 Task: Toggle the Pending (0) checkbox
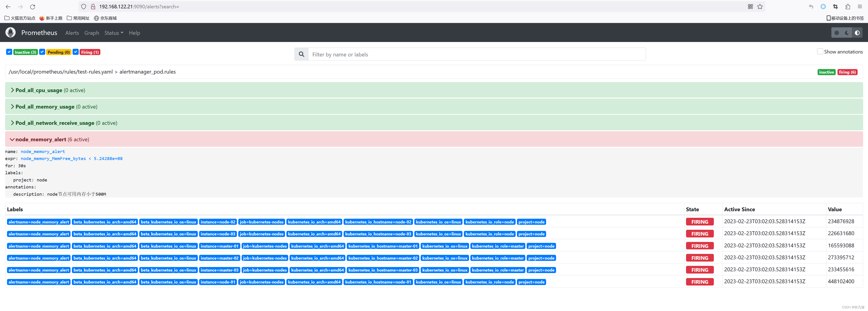point(42,52)
